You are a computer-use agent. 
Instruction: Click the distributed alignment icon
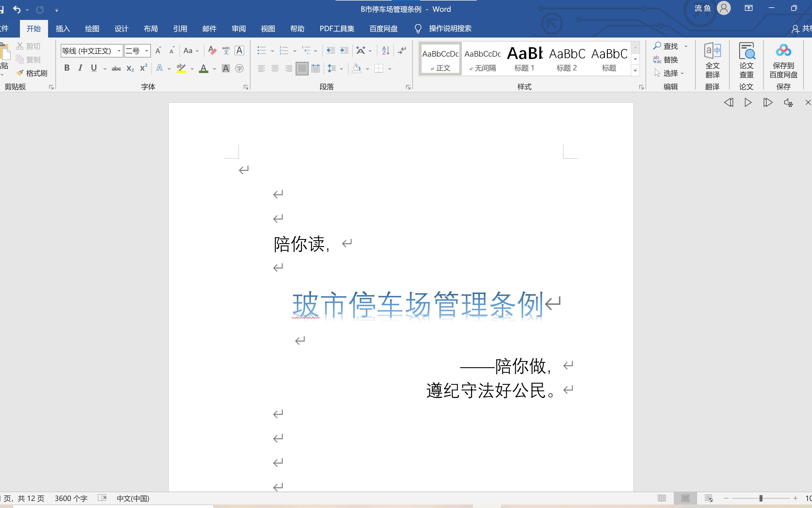(316, 69)
